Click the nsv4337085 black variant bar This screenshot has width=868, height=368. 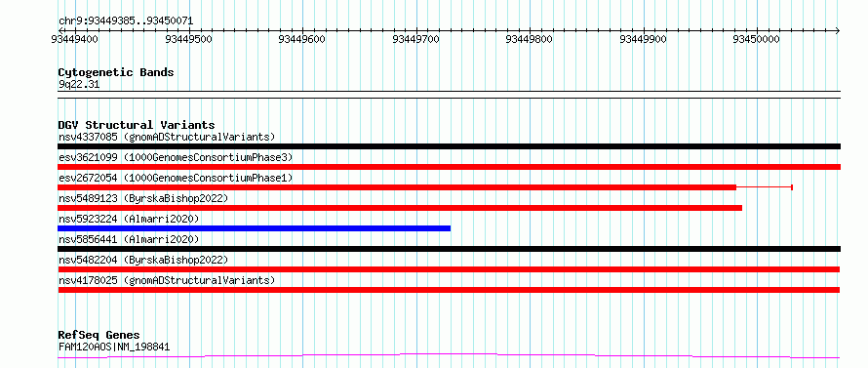pos(449,146)
